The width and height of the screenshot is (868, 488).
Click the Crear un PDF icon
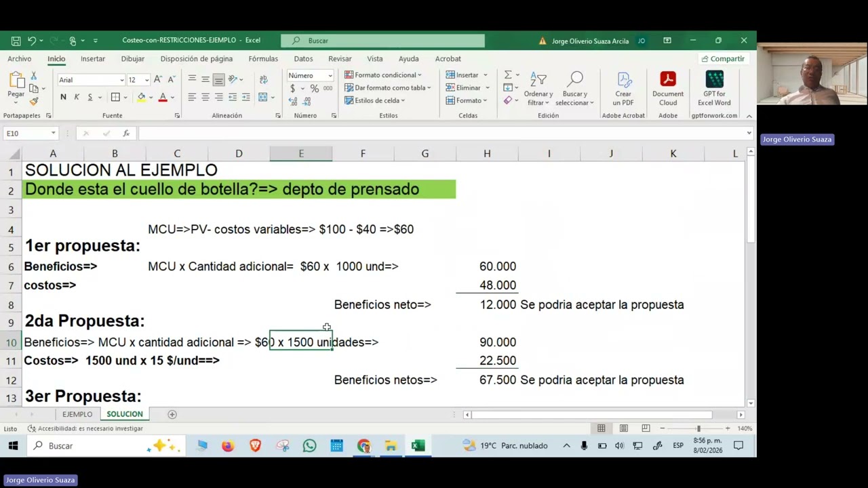623,89
